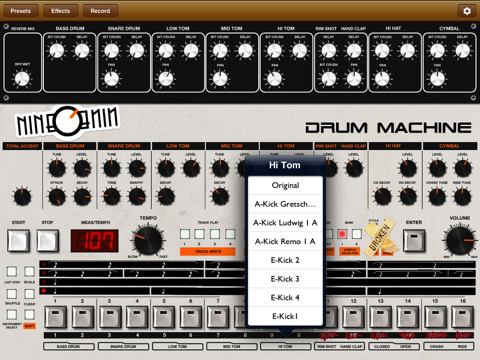Screen dimensions: 480x360
Task: Toggle the SCALE button
Action: [29, 271]
